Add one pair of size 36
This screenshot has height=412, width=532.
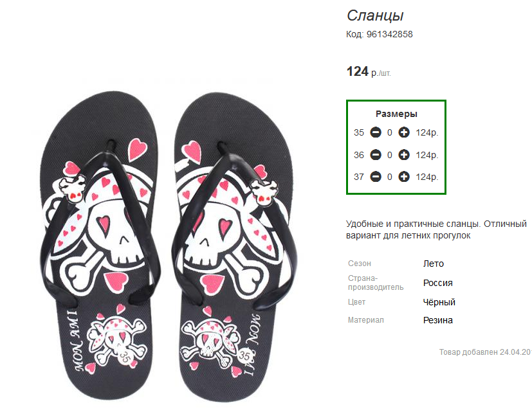(404, 155)
